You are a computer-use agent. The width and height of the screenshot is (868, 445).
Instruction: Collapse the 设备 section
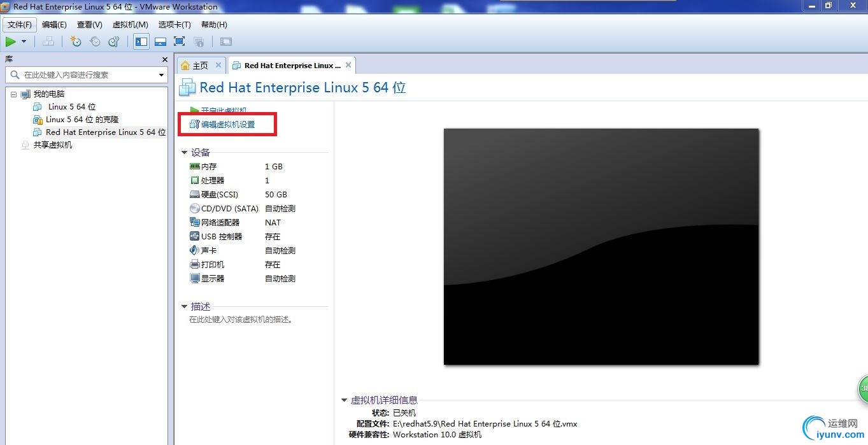point(185,153)
